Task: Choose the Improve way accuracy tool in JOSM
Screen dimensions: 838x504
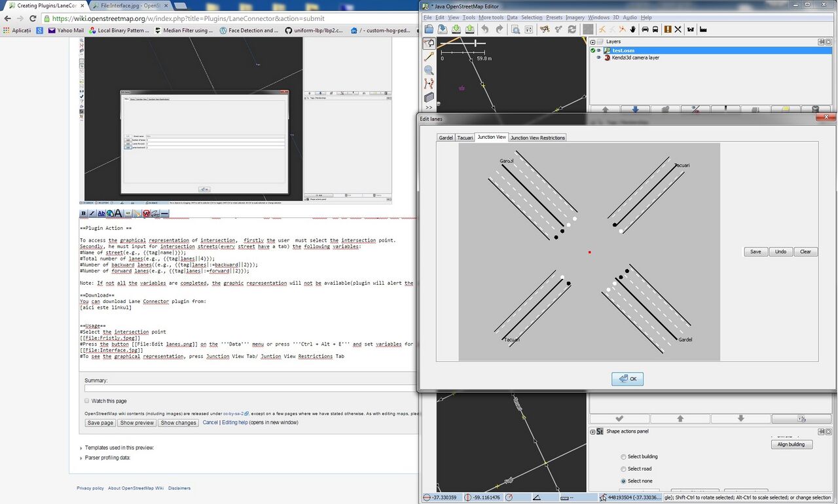Action: (x=429, y=84)
